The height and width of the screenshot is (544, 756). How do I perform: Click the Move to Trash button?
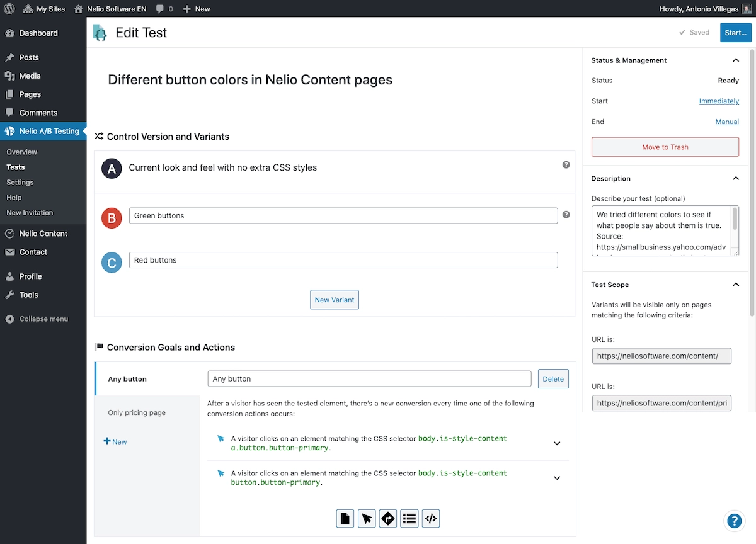tap(665, 147)
